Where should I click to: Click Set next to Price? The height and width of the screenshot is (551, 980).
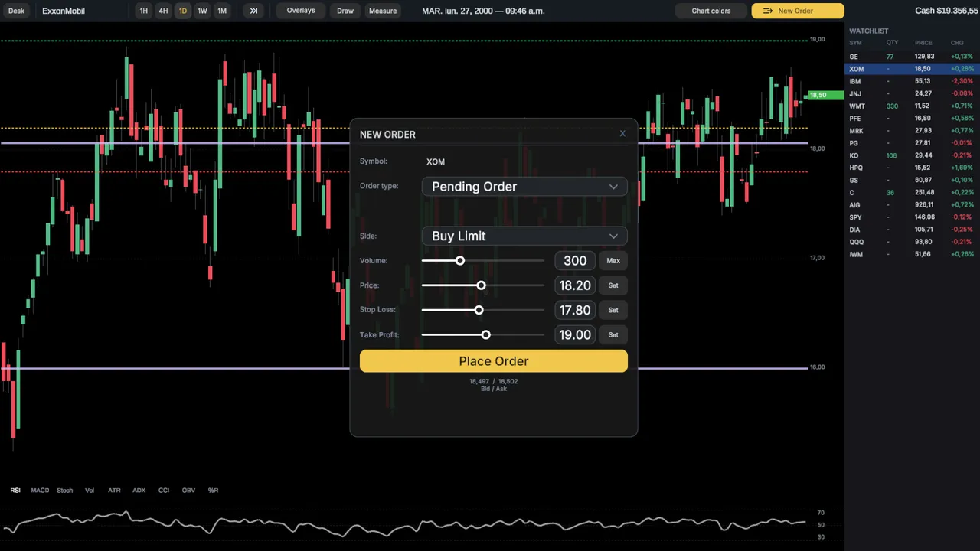point(613,285)
